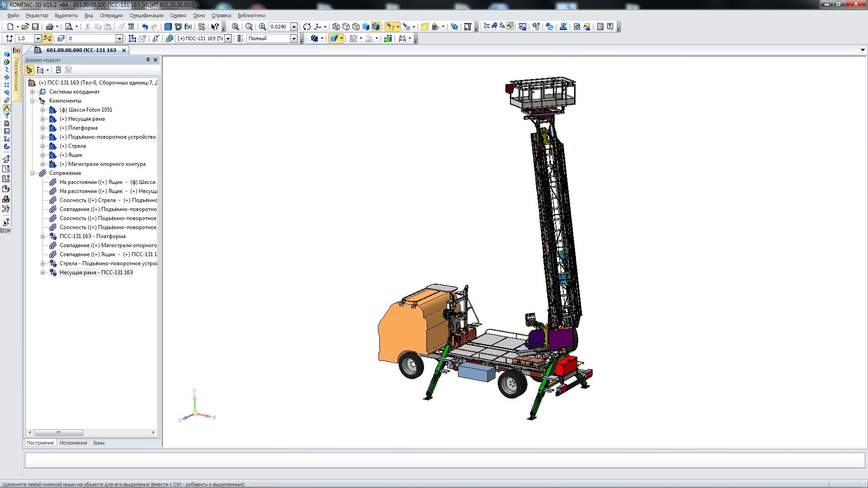868x488 pixels.
Task: Select the Соосность Стрела mate entry
Action: coord(108,200)
